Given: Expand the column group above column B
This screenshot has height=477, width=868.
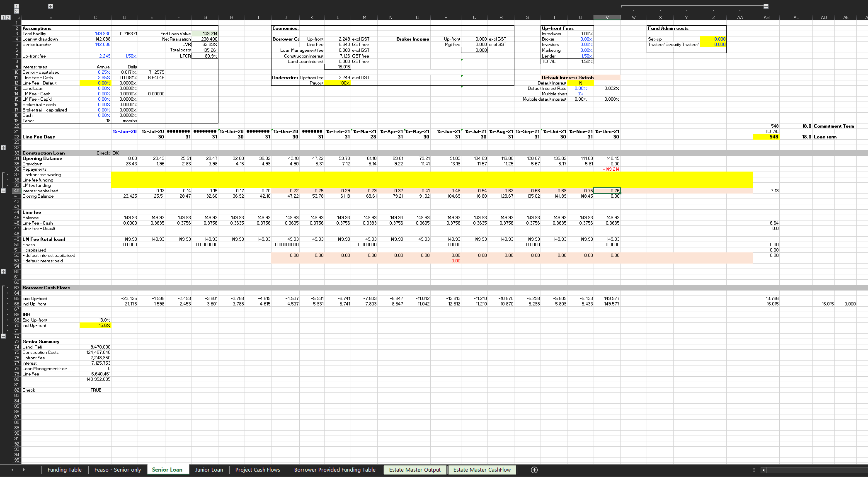Looking at the screenshot, I should click(51, 6).
